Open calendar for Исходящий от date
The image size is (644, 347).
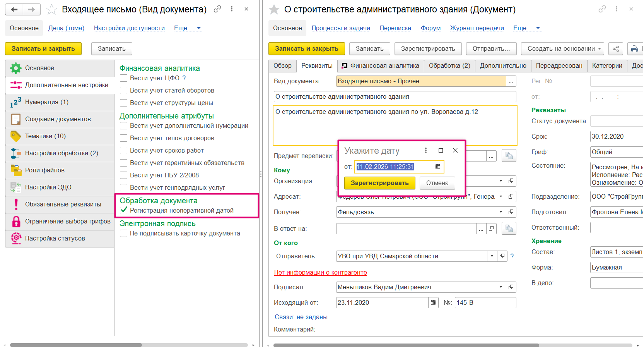coord(433,302)
